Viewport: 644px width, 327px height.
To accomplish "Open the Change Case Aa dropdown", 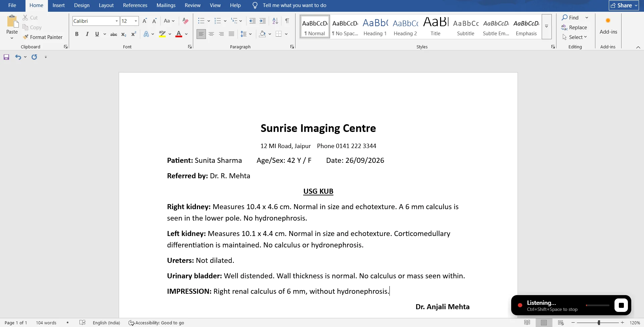I will (169, 21).
